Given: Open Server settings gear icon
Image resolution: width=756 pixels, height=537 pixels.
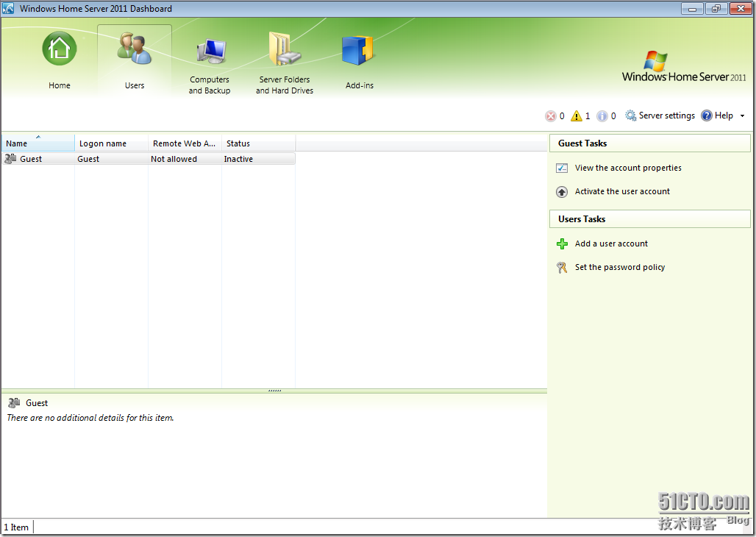Looking at the screenshot, I should (x=631, y=115).
